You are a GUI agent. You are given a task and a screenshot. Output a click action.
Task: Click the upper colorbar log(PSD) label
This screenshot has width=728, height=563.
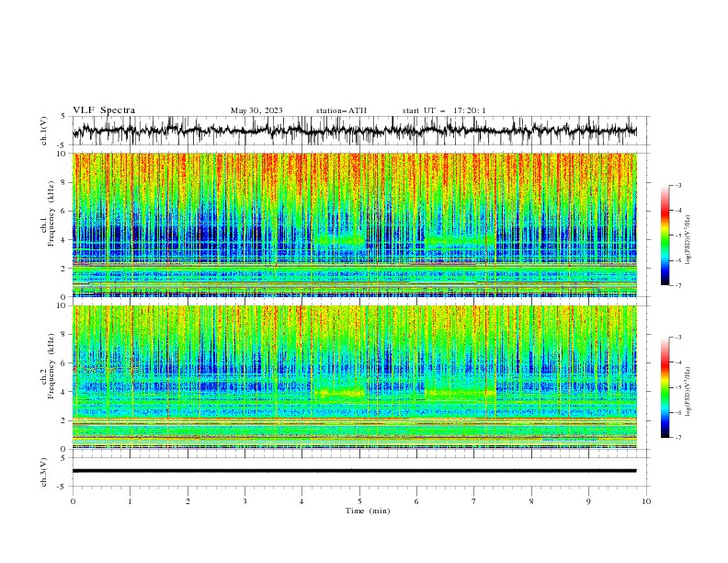tap(688, 240)
